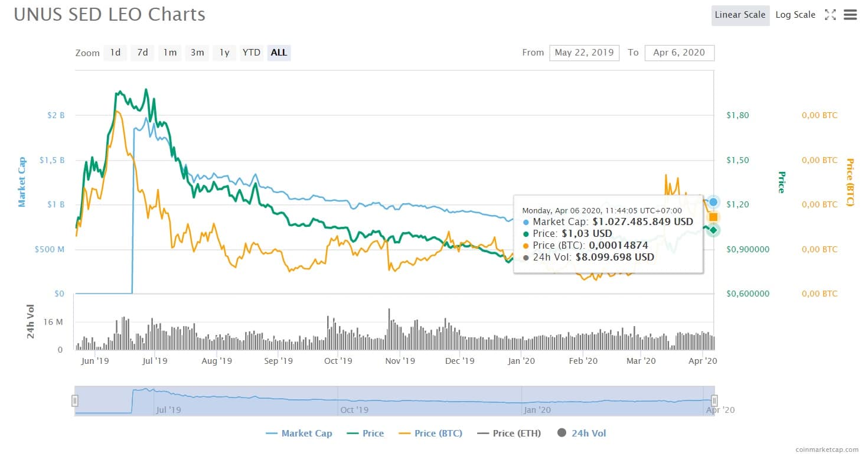868x456 pixels.
Task: Click the Jan '20 x-axis label
Action: 521,360
